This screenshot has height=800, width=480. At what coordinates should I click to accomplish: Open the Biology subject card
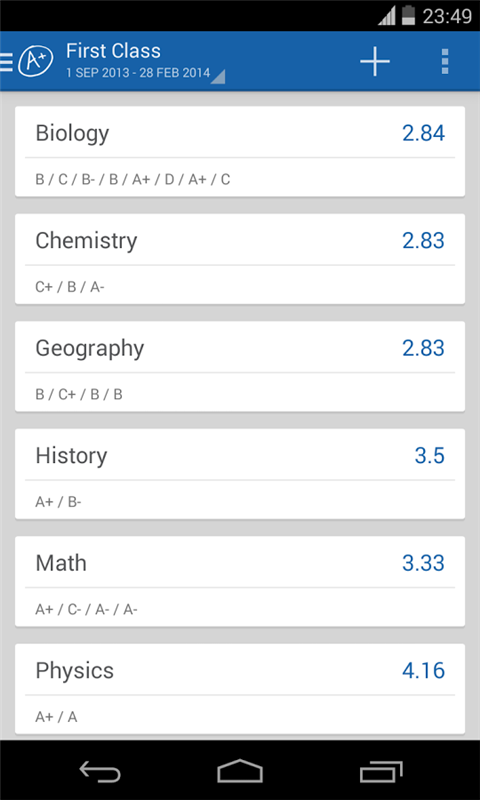tap(240, 151)
